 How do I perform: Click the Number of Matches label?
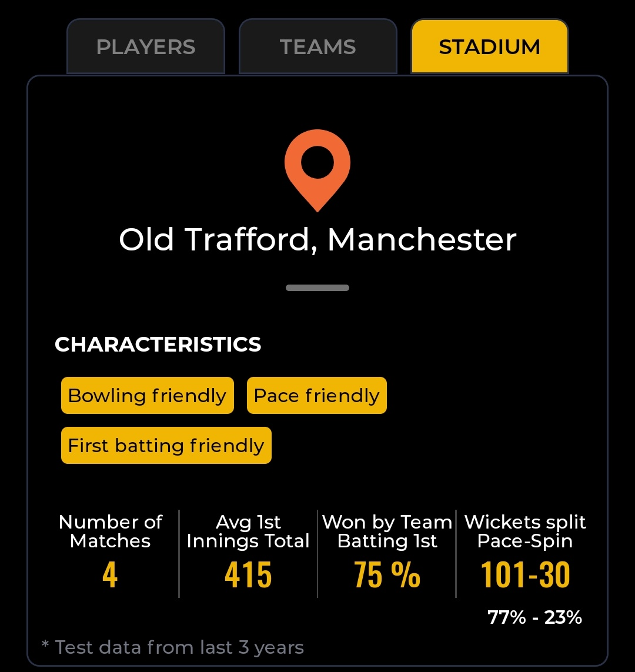coord(111,531)
